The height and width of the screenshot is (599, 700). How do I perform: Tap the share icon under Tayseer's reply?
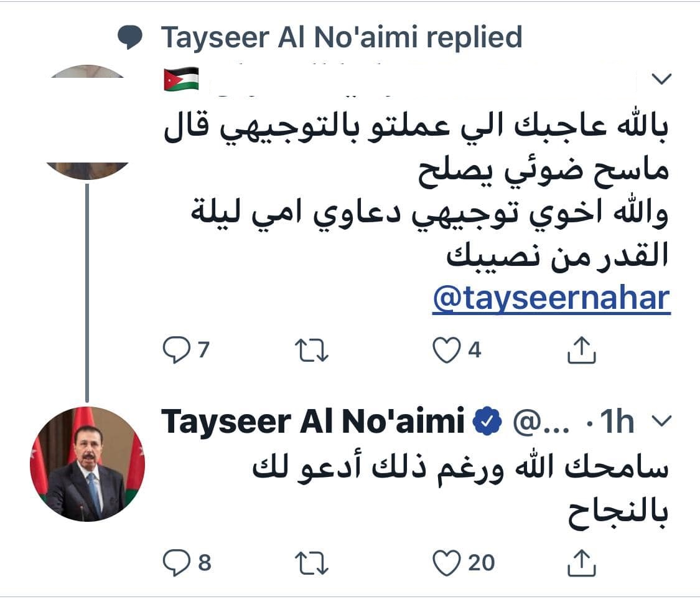point(582,563)
